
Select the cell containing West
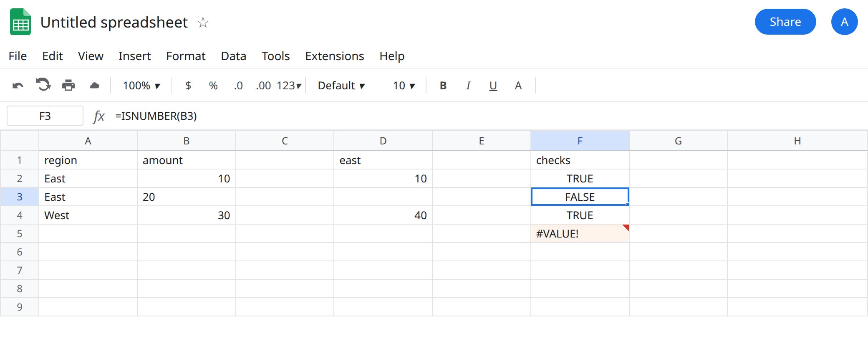point(88,215)
